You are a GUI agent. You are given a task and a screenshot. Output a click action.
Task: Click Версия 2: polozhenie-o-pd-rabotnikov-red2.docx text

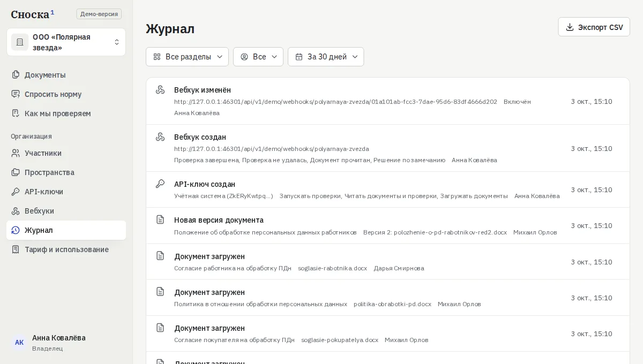tap(435, 232)
